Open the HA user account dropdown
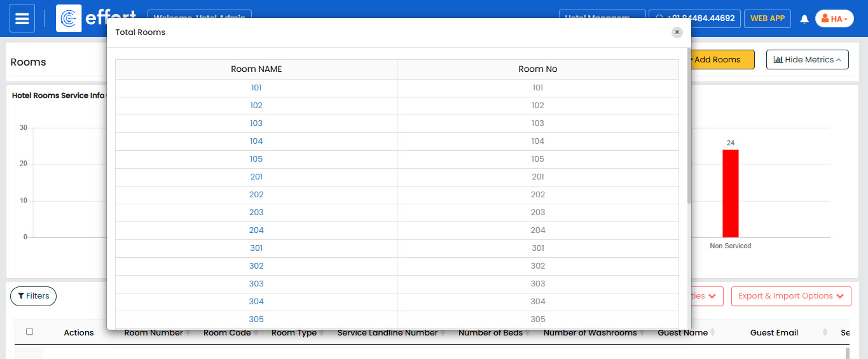The width and height of the screenshot is (868, 359). click(834, 19)
